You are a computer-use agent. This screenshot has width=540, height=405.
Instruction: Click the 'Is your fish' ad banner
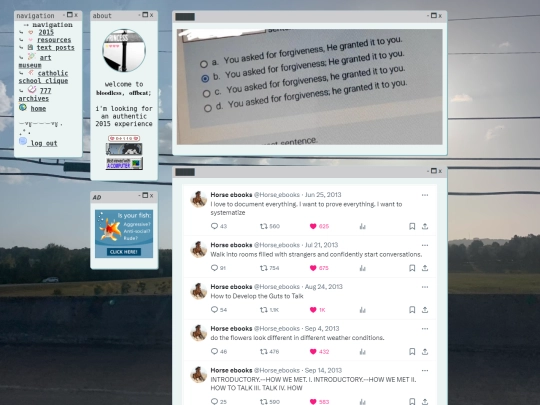pos(124,234)
